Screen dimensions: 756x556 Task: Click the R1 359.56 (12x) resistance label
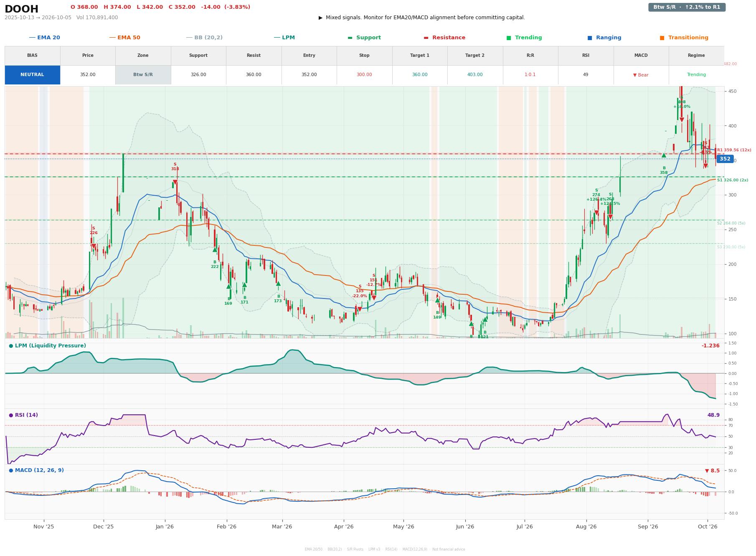pyautogui.click(x=734, y=150)
